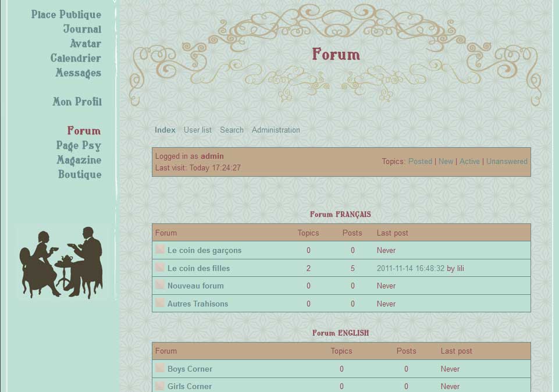Click Posts column header in English table
The image size is (559, 392).
407,351
